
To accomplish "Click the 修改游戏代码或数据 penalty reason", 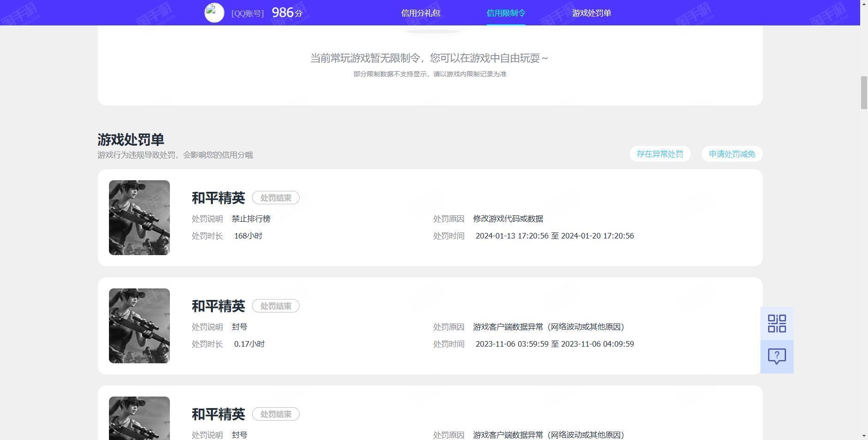I will (508, 219).
